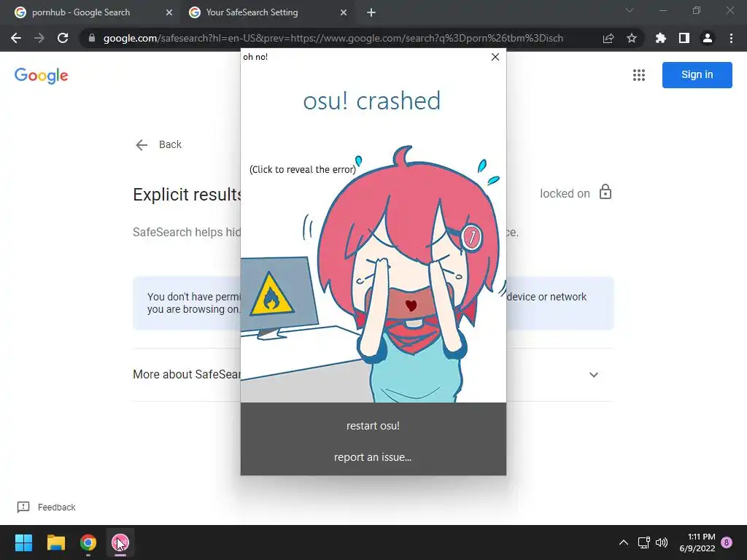Click the restart osu! option
This screenshot has width=747, height=560.
(x=373, y=426)
